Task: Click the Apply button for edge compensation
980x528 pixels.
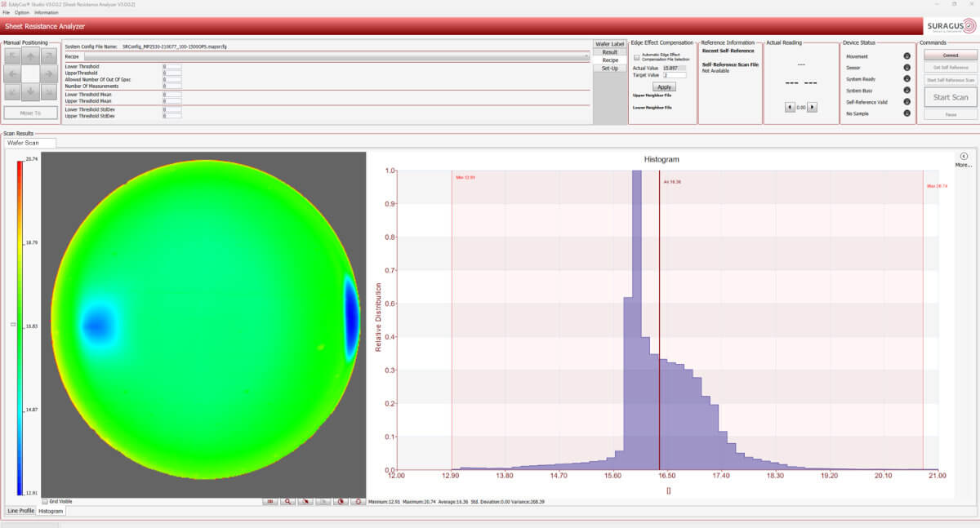Action: [x=664, y=87]
